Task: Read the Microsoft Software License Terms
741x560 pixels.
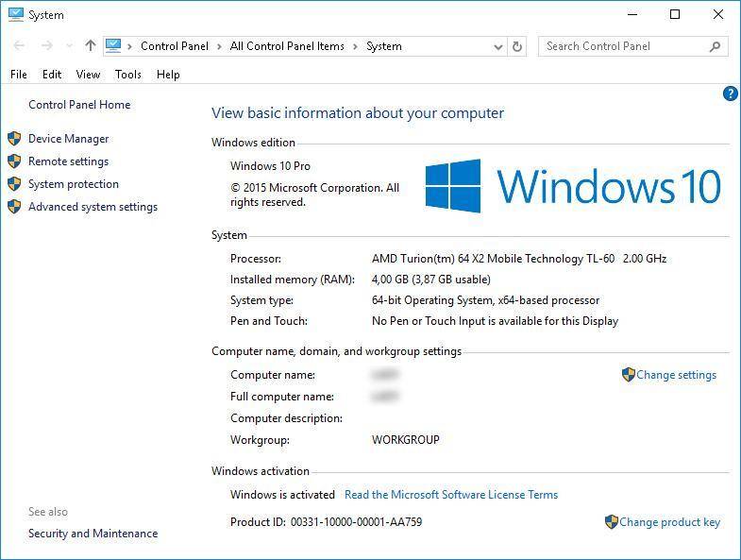Action: tap(451, 495)
